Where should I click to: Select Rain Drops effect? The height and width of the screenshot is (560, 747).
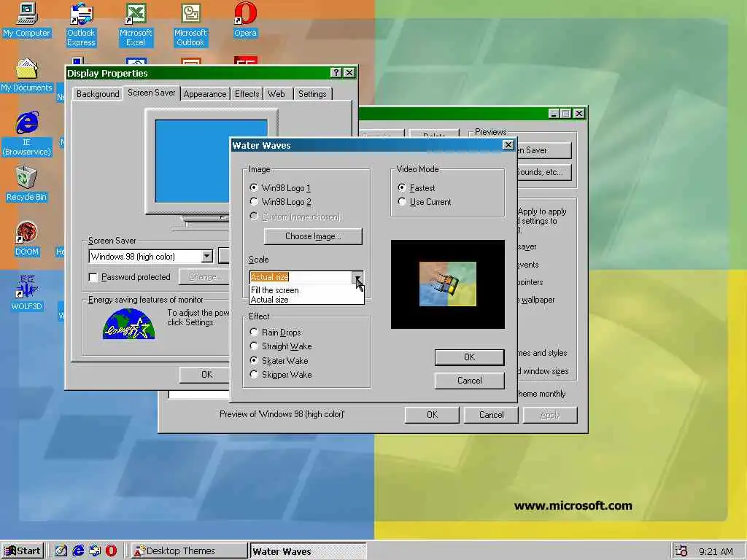[x=276, y=332]
